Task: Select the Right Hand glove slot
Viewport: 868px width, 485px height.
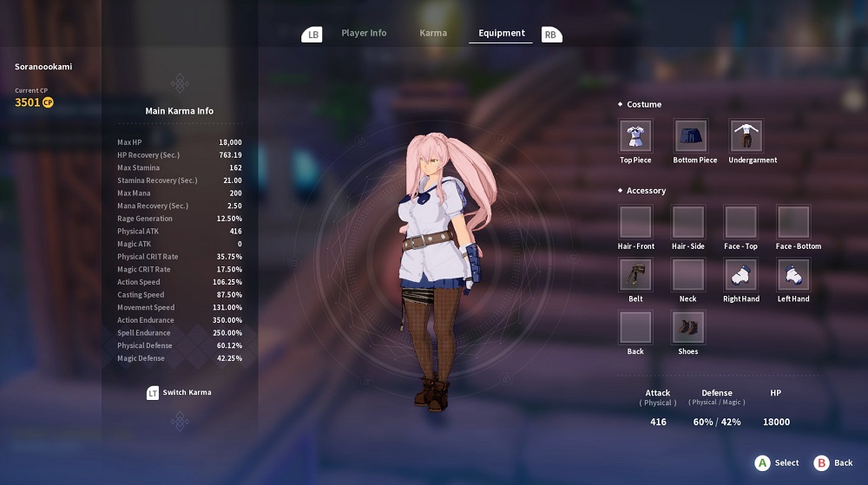Action: point(740,274)
